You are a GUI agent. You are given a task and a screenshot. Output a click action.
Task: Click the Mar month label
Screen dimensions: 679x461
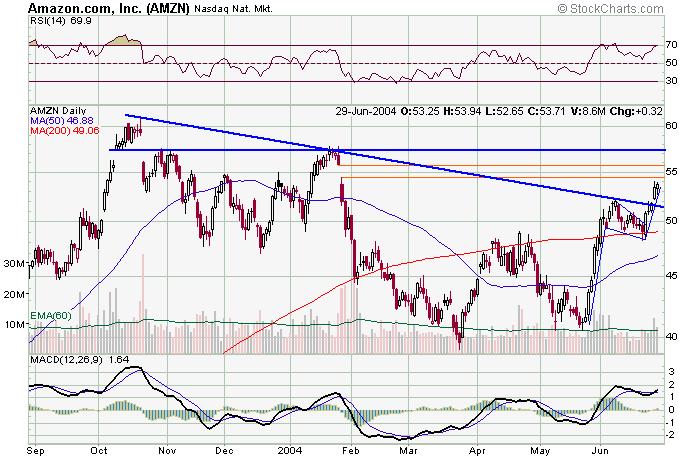[408, 451]
